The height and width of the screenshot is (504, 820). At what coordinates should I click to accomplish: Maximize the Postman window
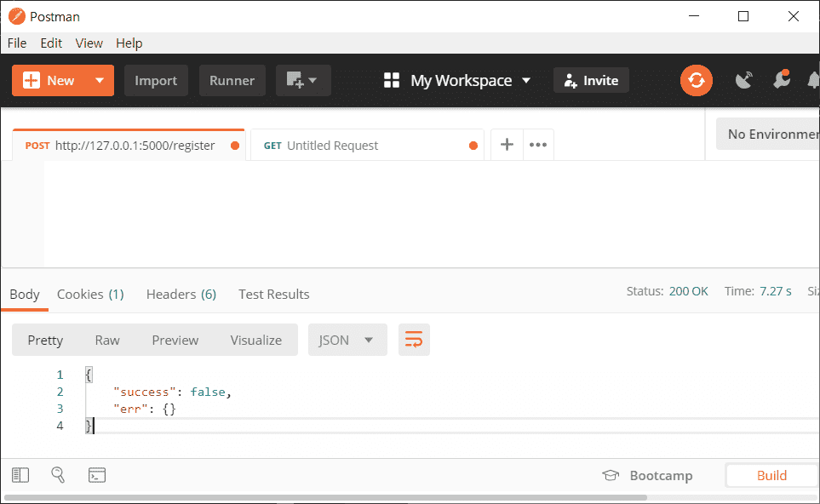click(743, 16)
